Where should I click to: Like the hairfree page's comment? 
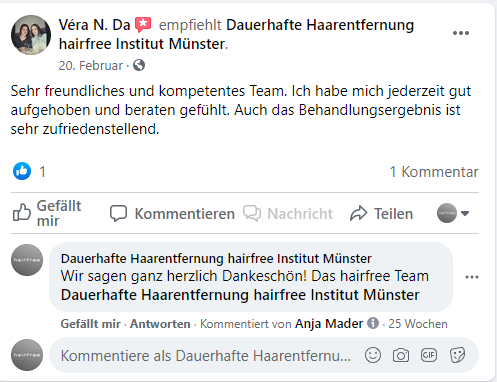click(x=90, y=324)
